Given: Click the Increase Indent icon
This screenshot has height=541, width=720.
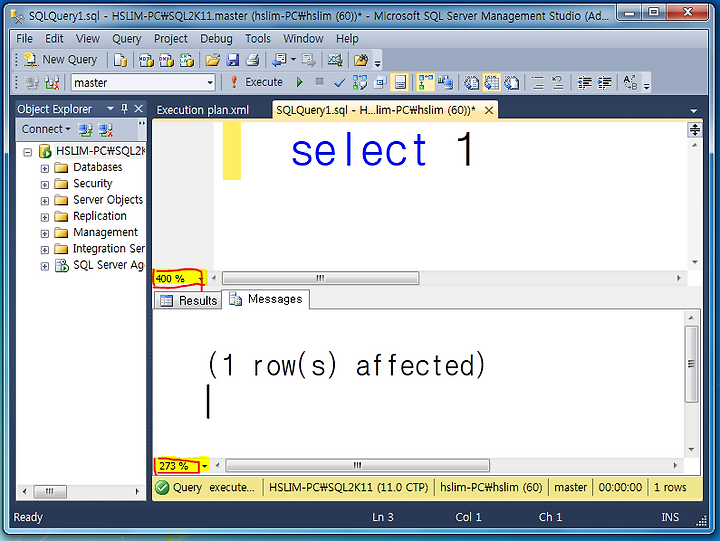Looking at the screenshot, I should point(604,83).
